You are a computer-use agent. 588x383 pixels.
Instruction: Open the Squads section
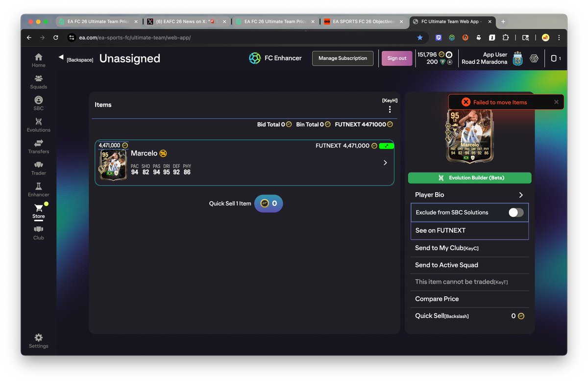pos(38,82)
